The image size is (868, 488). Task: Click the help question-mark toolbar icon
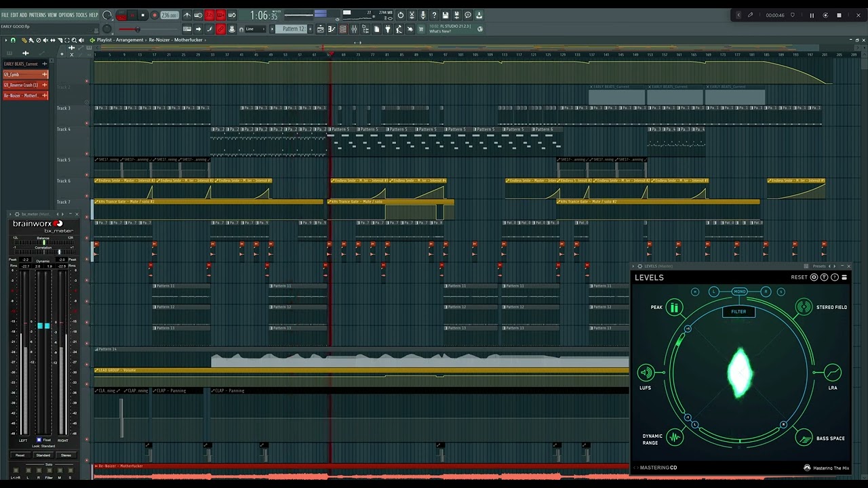point(435,15)
